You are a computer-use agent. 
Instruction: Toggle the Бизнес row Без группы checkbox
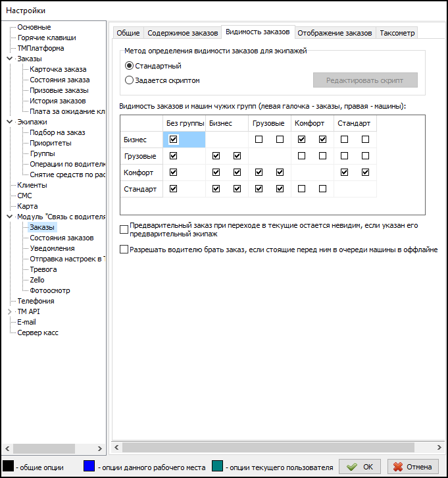(173, 140)
